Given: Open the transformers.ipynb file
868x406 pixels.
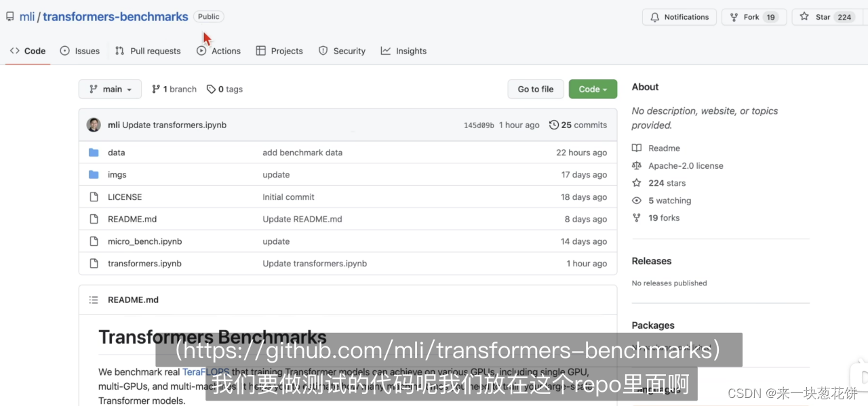Looking at the screenshot, I should (144, 264).
